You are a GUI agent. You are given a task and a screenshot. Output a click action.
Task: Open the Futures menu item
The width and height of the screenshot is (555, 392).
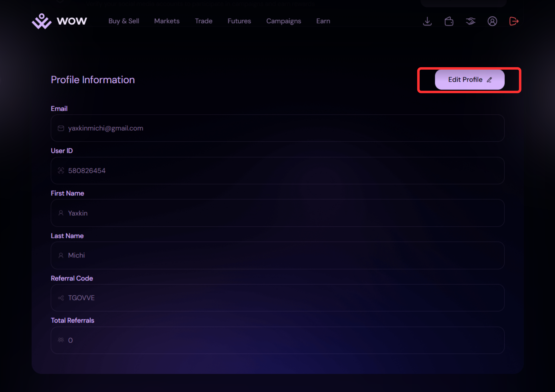pos(239,21)
